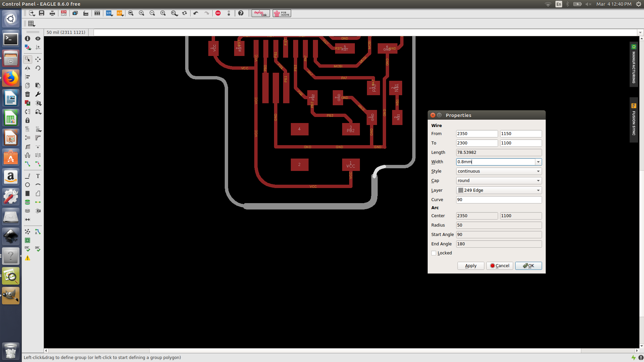Select the Rotate tool
Viewport: 644px width, 362px height.
[x=38, y=68]
